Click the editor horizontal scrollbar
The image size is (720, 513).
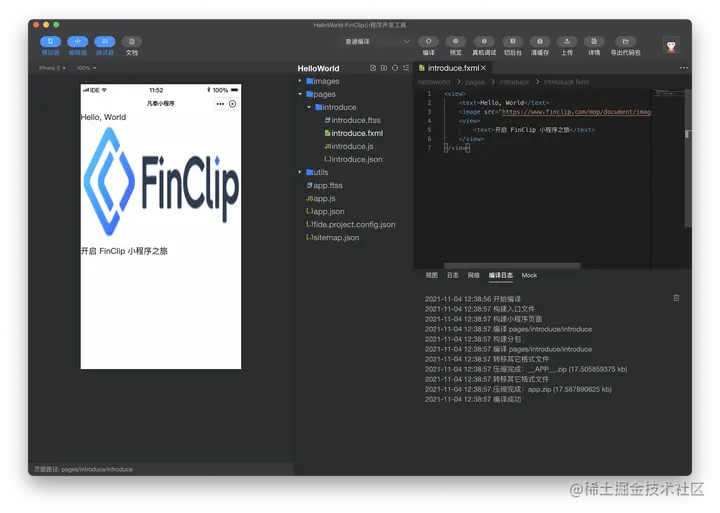point(512,265)
